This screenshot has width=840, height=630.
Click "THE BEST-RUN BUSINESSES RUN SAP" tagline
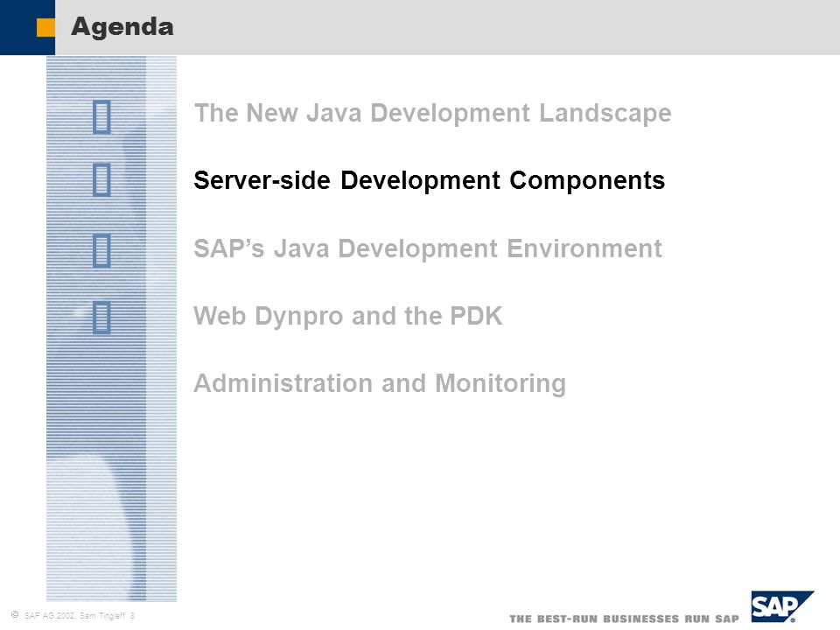click(624, 619)
